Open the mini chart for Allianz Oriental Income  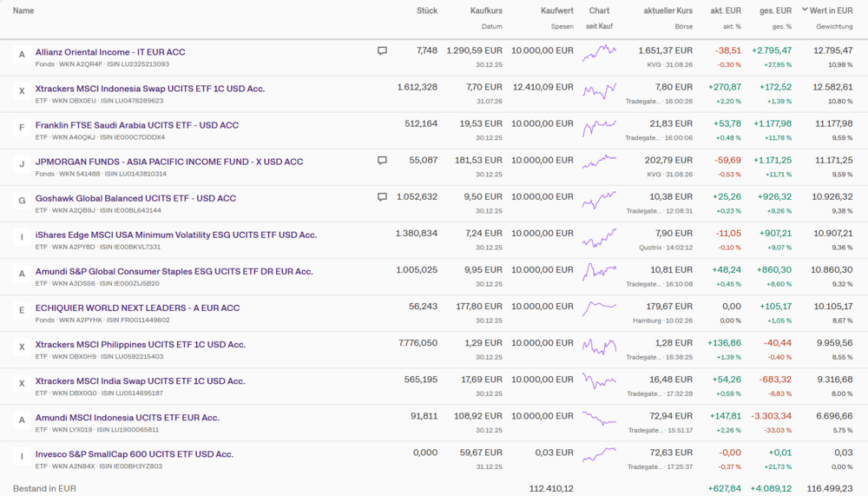tap(599, 53)
